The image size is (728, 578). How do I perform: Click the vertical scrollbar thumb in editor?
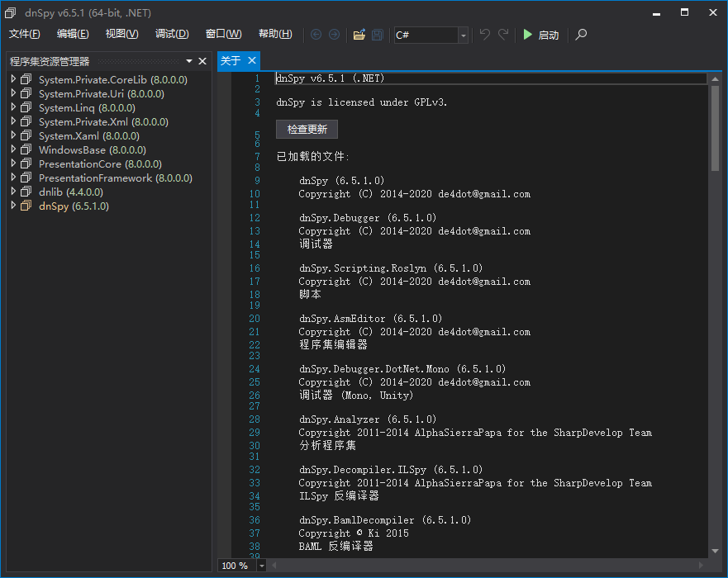coord(715,129)
